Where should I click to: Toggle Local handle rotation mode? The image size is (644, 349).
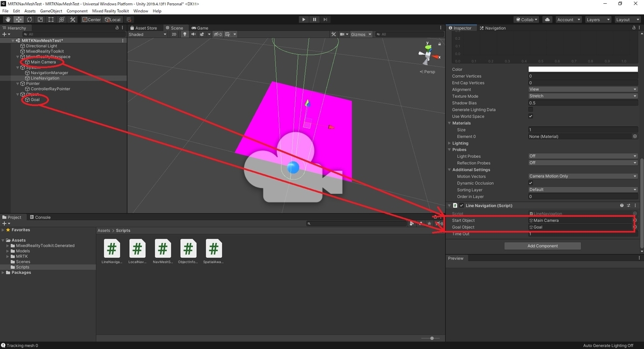(113, 19)
